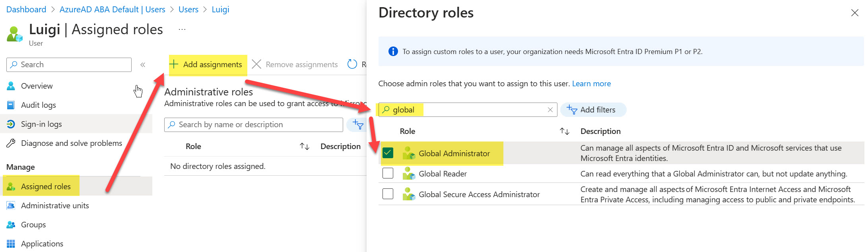
Task: Click the funnel icon in Add filters
Action: pos(572,110)
